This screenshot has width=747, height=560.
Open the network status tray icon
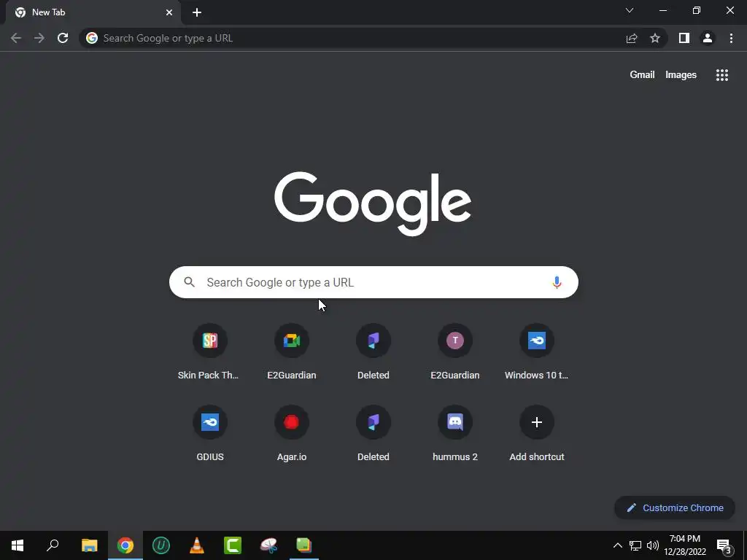click(635, 545)
